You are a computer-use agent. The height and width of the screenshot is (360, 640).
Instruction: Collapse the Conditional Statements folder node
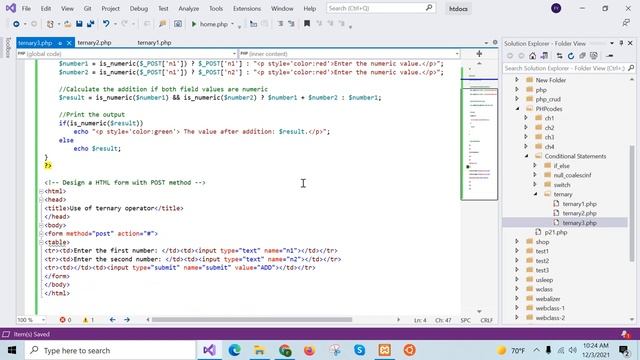coord(526,156)
